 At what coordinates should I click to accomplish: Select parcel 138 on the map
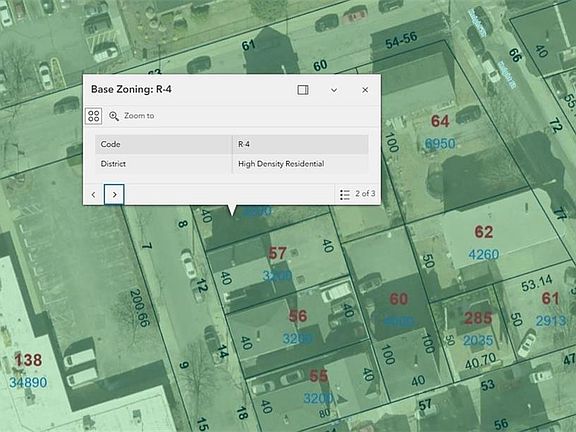coord(28,360)
